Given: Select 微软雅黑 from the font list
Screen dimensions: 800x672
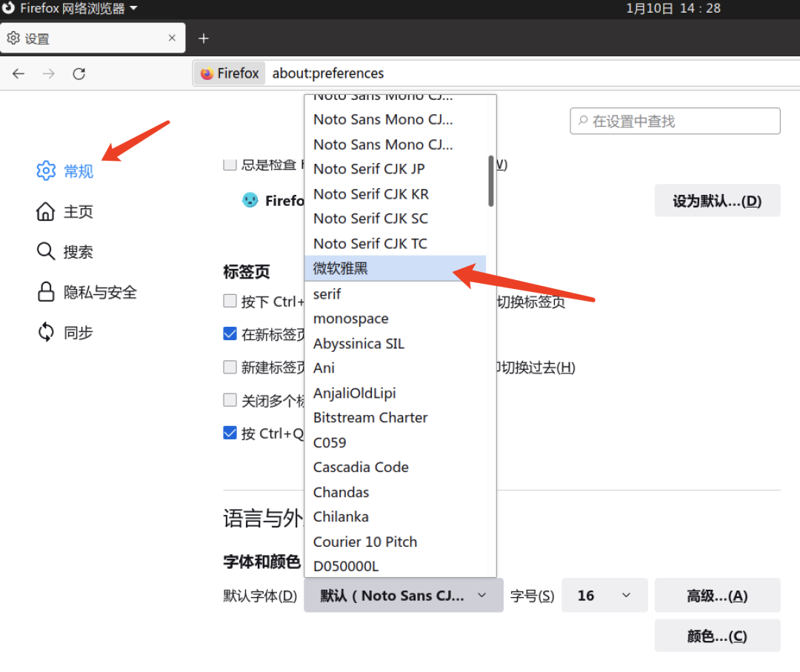Looking at the screenshot, I should point(396,268).
